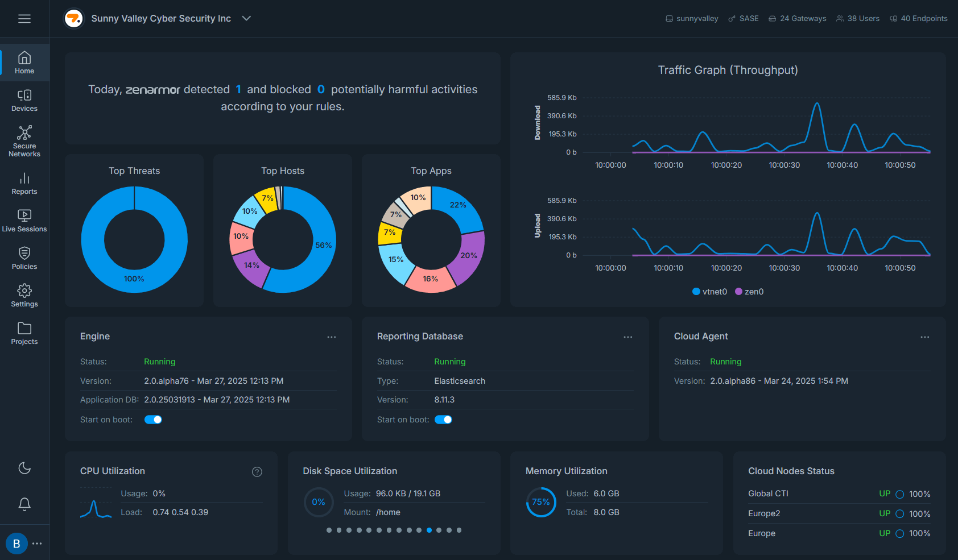This screenshot has width=958, height=560.
Task: Click the notifications bell icon
Action: [x=24, y=504]
